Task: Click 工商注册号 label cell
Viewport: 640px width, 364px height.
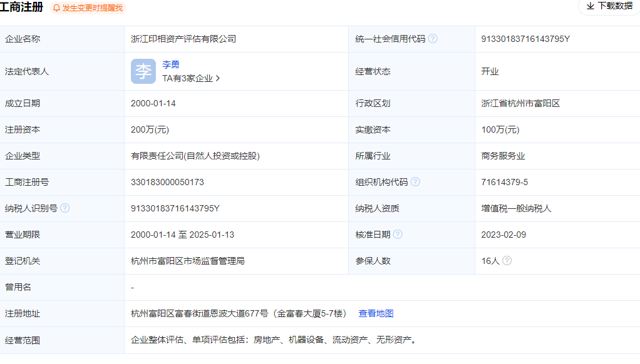Action: [62, 182]
